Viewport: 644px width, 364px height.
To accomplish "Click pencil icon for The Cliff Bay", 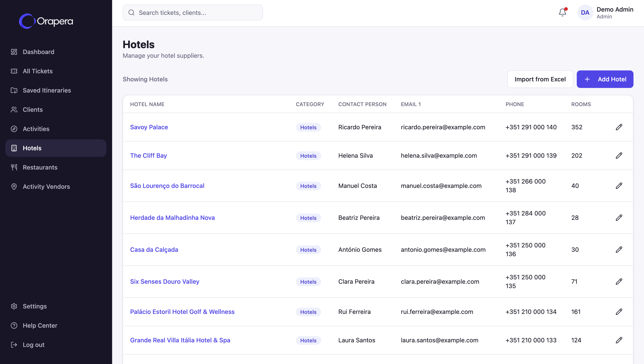I will (x=619, y=156).
